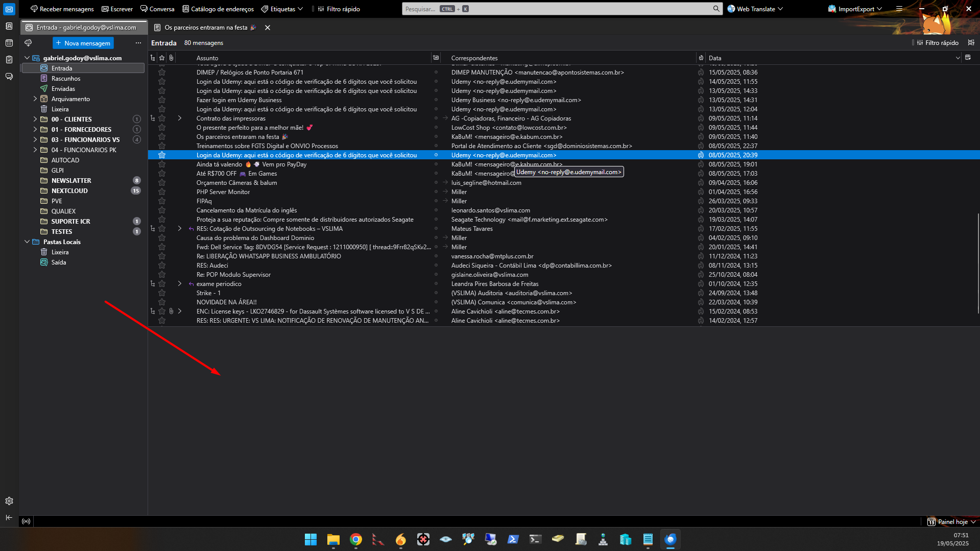Toggle read status of FIPAq message
Image resolution: width=980 pixels, height=551 pixels.
436,201
